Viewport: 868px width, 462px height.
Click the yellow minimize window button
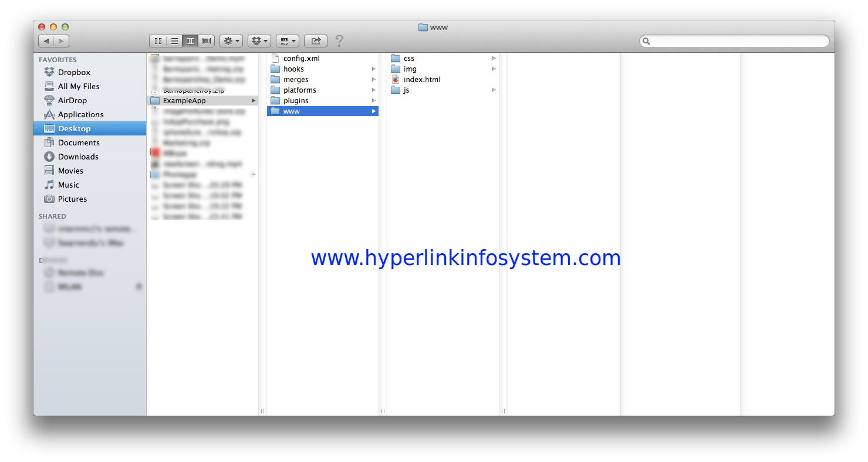pyautogui.click(x=53, y=27)
